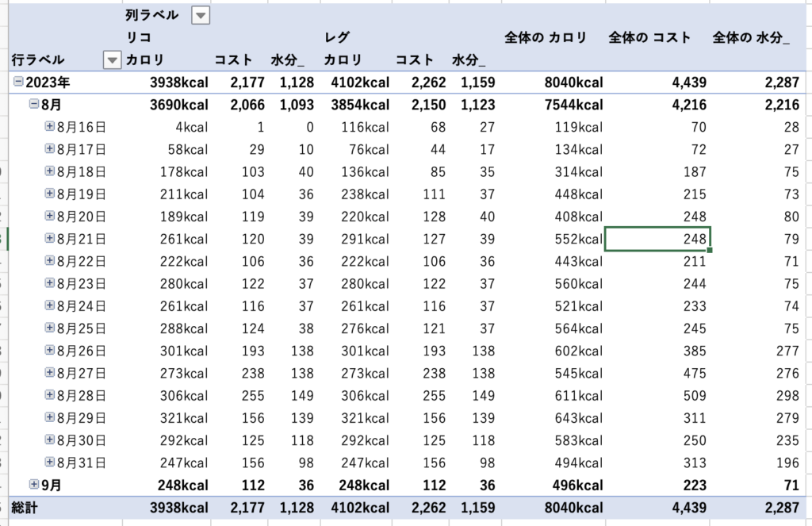Collapse the 2023年 group
This screenshot has height=526, width=812.
[x=18, y=82]
